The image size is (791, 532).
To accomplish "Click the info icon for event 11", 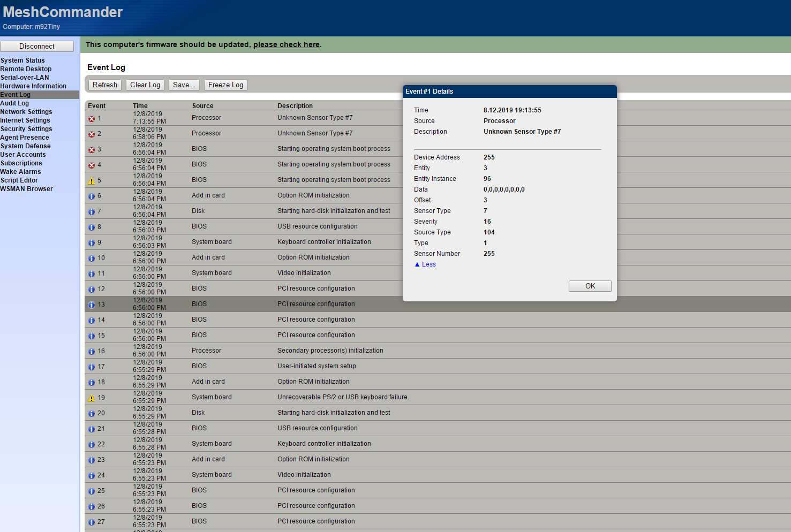I will point(92,274).
